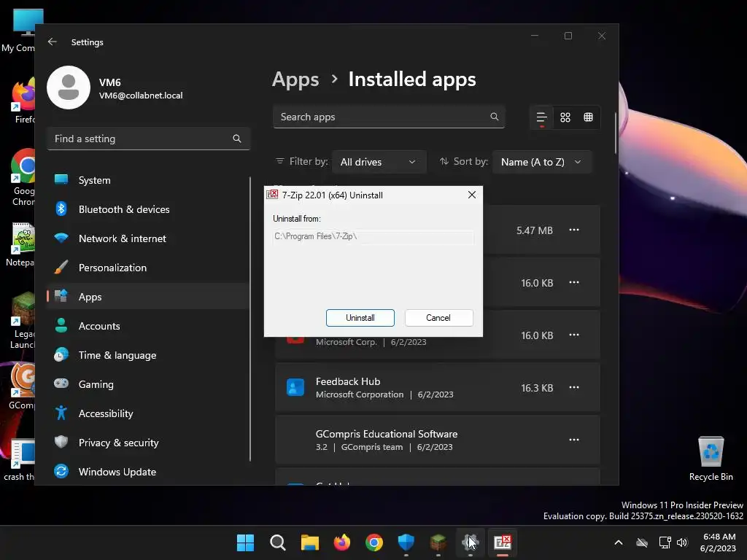The height and width of the screenshot is (560, 747).
Task: Switch to tile view layout icon
Action: 589,117
